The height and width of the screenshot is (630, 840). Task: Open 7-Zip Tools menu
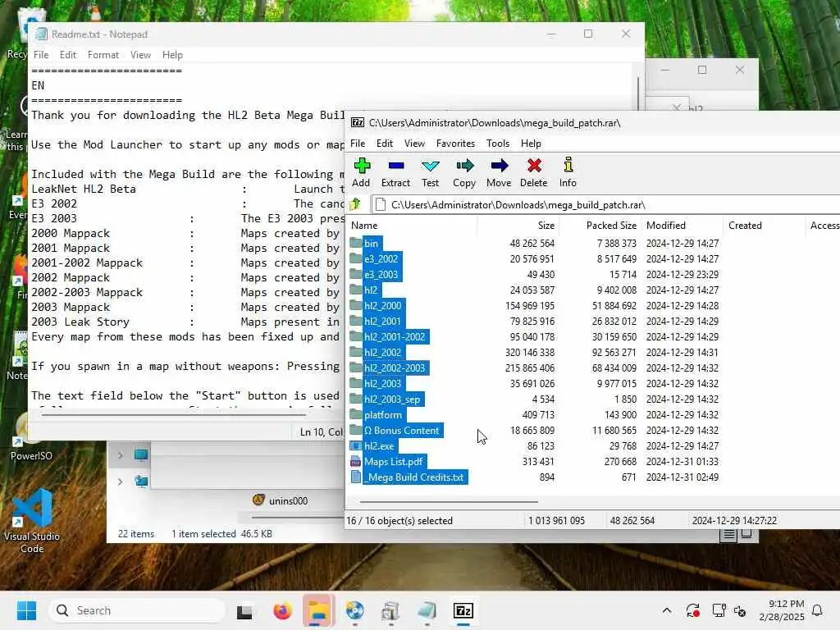pyautogui.click(x=498, y=143)
